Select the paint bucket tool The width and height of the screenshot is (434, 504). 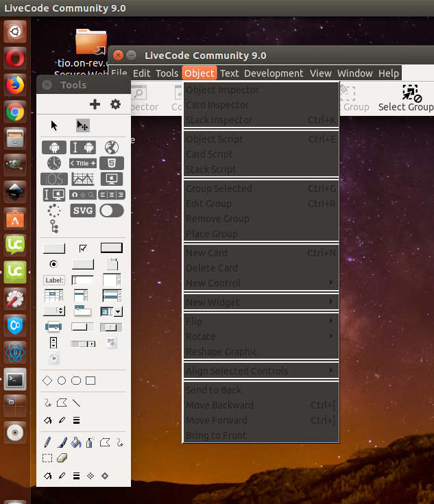(x=76, y=442)
